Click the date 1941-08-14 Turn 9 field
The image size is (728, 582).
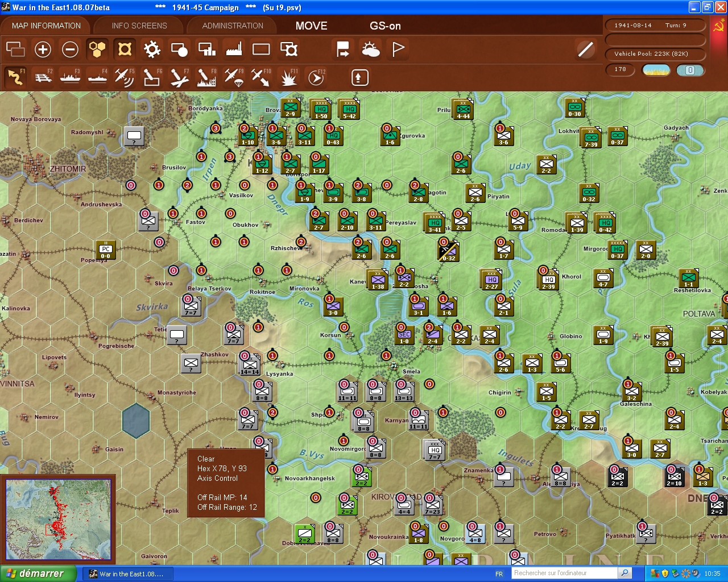click(655, 25)
